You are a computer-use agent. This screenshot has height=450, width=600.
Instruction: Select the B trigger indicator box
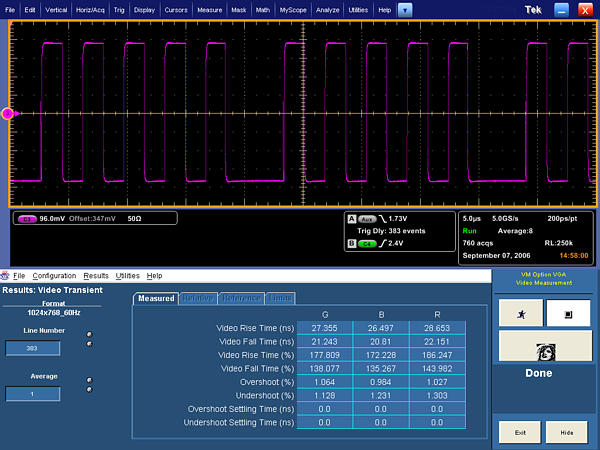point(351,242)
